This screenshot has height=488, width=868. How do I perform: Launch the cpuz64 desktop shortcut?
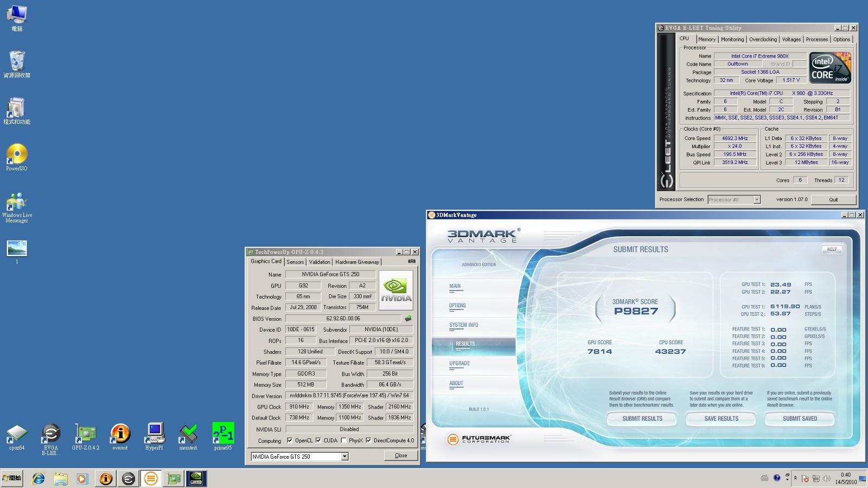[17, 438]
